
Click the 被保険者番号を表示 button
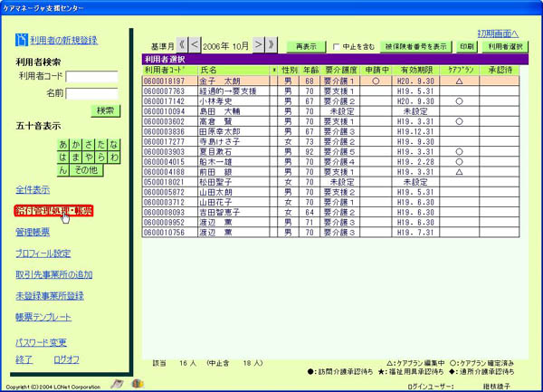tap(416, 47)
